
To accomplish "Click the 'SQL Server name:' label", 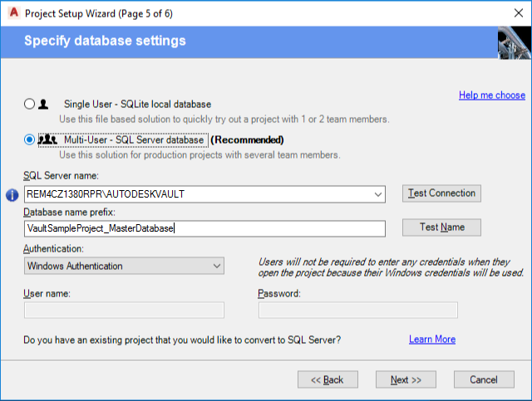I will pos(61,175).
